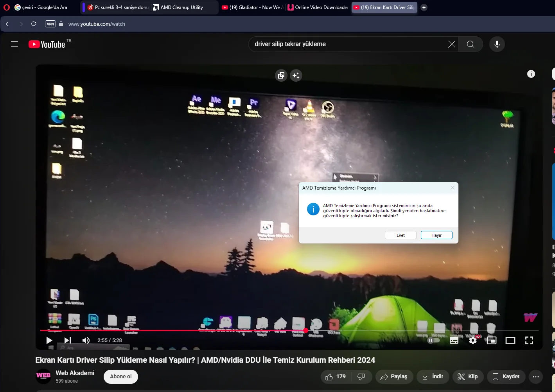Choose Hayır in the AMD dialog

coord(436,235)
